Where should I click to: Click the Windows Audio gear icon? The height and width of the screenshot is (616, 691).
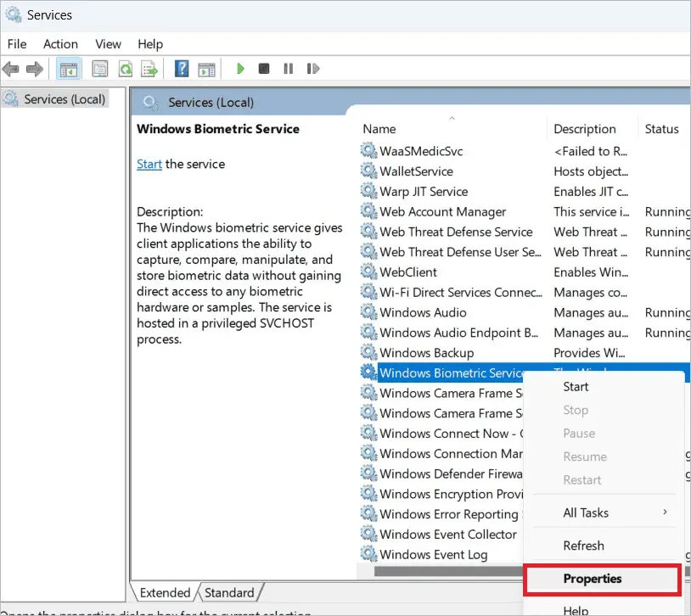[368, 312]
